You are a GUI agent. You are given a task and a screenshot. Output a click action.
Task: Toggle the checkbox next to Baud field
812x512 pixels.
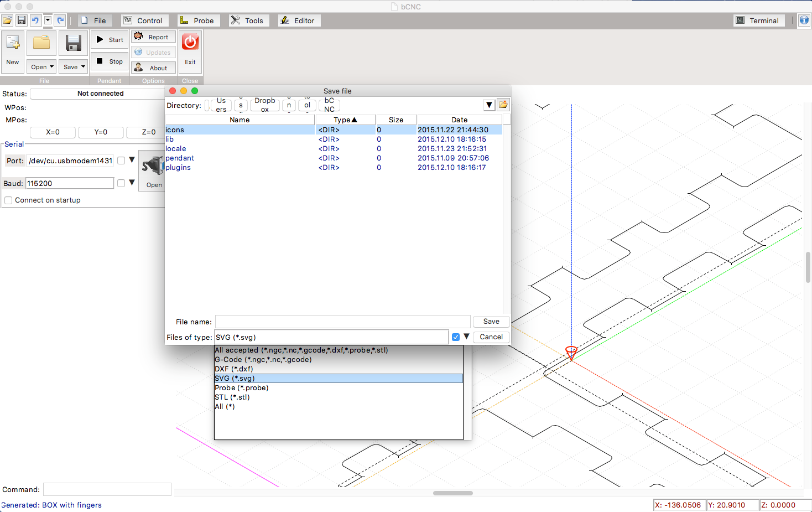coord(121,183)
